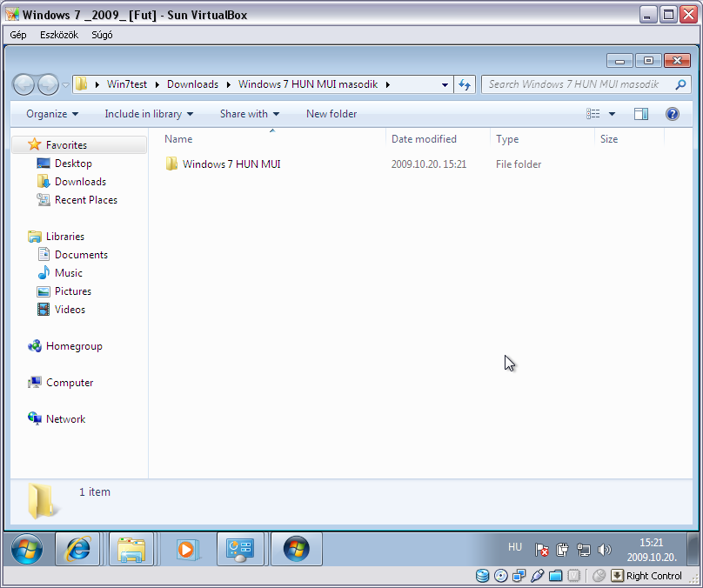Open VirtualBox Gép menu
Viewport: 703px width, 588px height.
pos(18,35)
